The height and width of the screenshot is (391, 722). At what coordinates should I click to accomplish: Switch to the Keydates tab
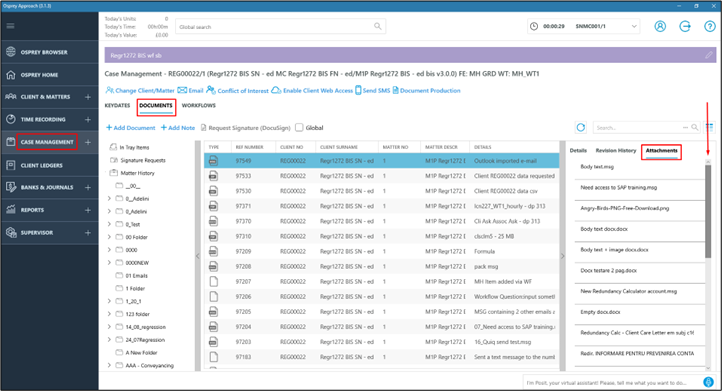(117, 105)
